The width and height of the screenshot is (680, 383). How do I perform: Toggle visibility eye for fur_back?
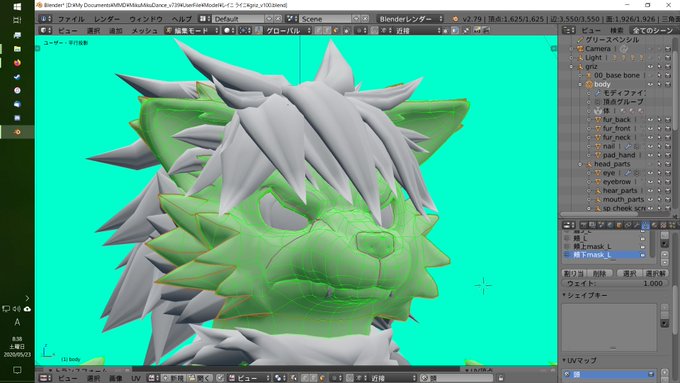pyautogui.click(x=650, y=120)
